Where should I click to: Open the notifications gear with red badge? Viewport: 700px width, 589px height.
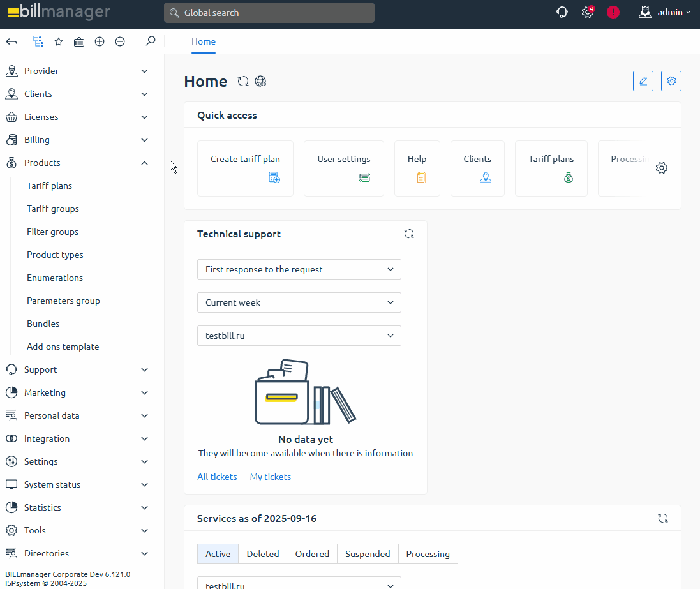click(x=588, y=12)
